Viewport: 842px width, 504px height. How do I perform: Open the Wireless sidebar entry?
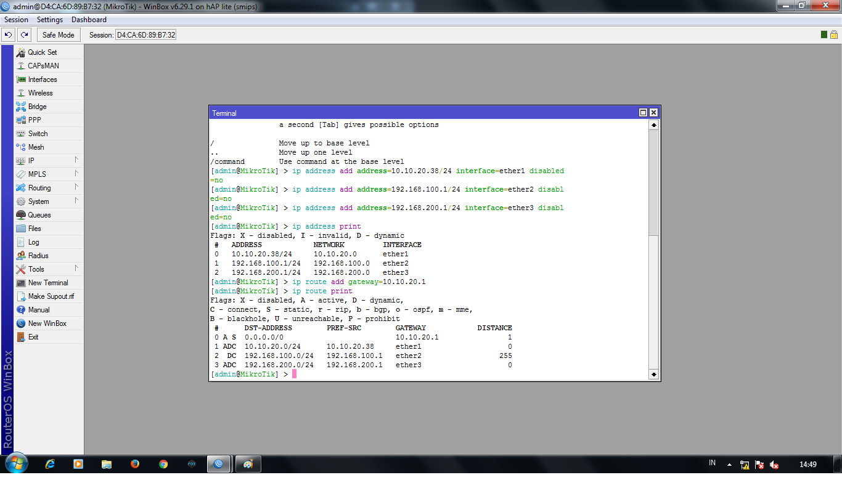point(48,93)
